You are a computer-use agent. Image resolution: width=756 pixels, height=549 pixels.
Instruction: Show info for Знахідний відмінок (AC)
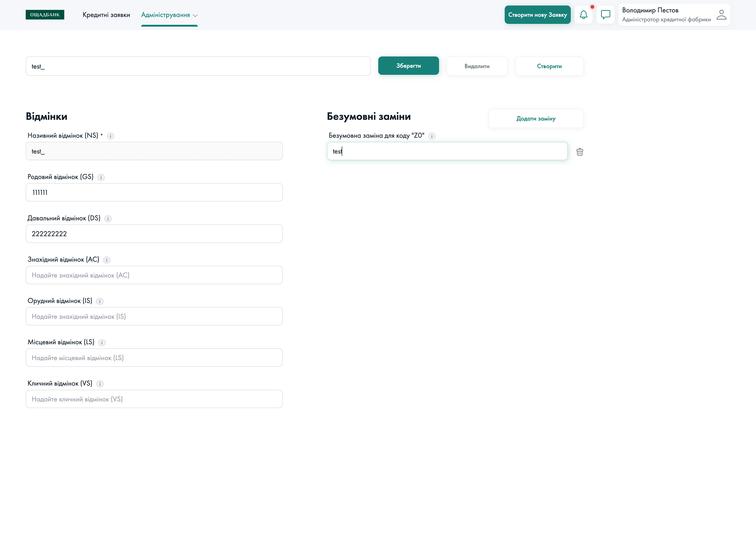tap(107, 260)
